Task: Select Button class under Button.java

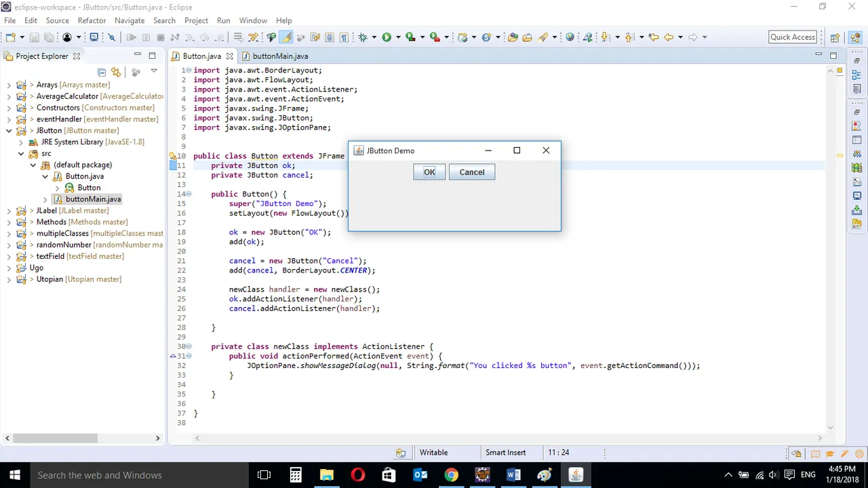Action: [89, 188]
